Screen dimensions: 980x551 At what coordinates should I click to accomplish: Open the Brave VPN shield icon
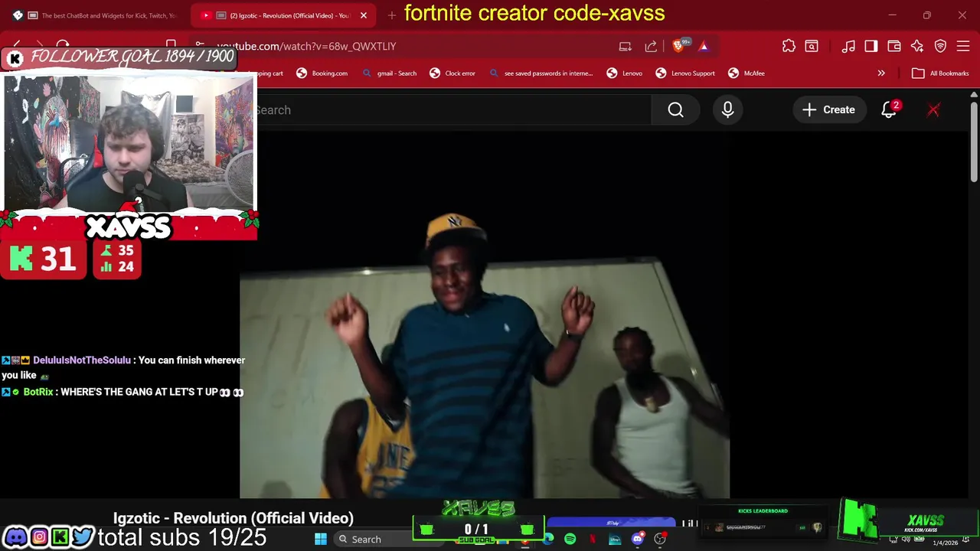click(x=941, y=47)
